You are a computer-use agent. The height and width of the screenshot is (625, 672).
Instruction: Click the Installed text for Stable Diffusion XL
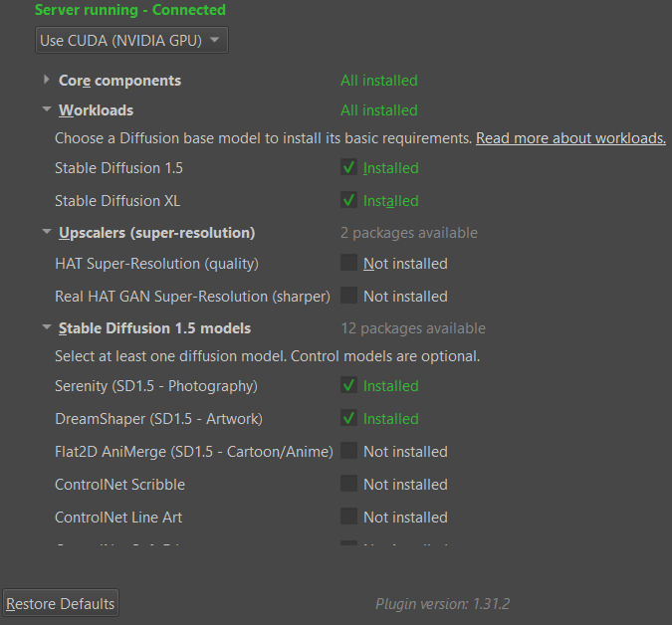pos(391,201)
